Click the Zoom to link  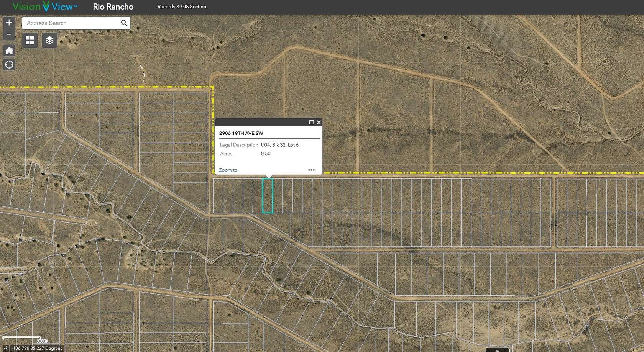point(228,170)
